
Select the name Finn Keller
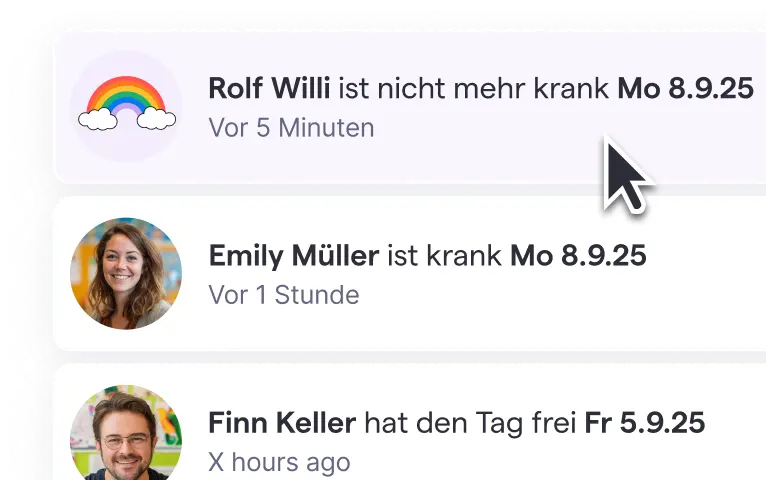pyautogui.click(x=282, y=423)
